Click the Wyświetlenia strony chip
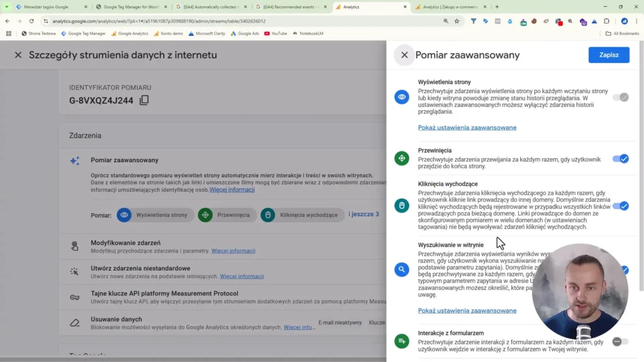The image size is (644, 362). (x=155, y=215)
